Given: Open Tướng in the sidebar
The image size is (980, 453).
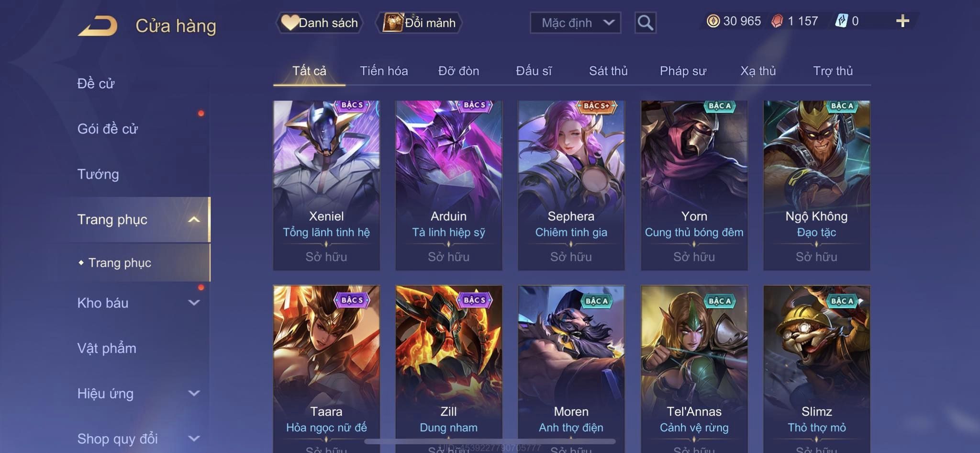Looking at the screenshot, I should [98, 174].
